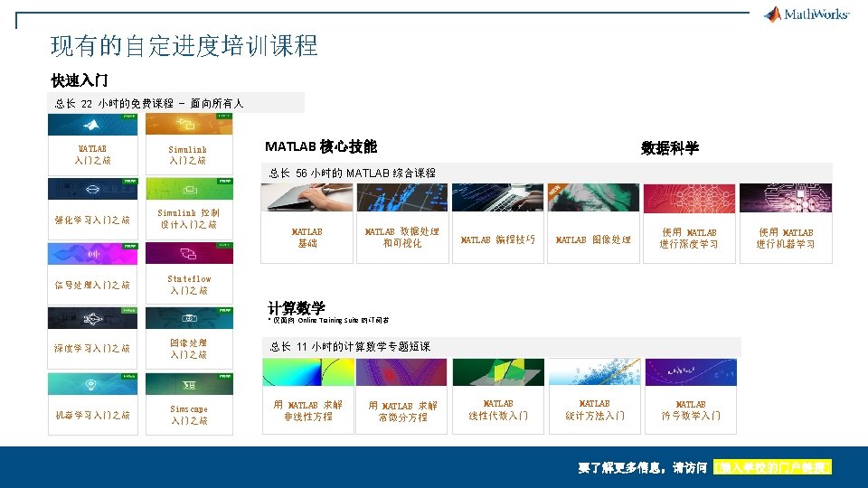This screenshot has width=868, height=488.
Task: Open the 深度学习入门之旅 course card
Action: coord(92,338)
